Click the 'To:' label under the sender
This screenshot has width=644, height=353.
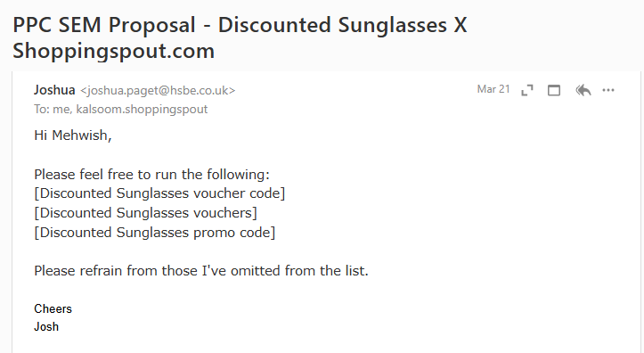(42, 110)
